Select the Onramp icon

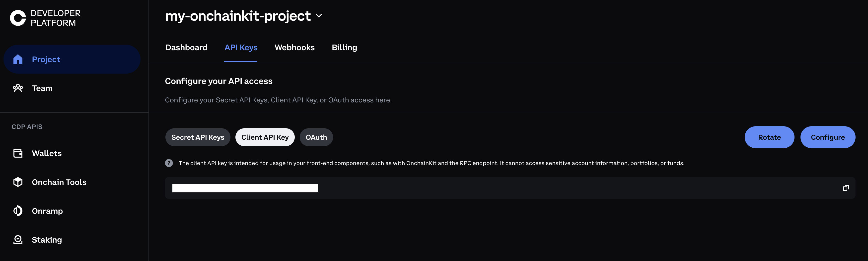point(17,211)
